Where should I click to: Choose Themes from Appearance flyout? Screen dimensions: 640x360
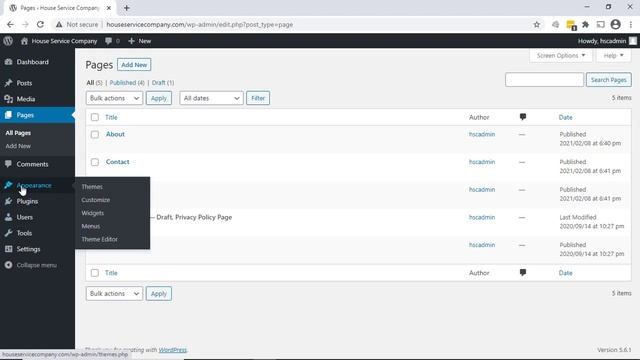tap(92, 187)
